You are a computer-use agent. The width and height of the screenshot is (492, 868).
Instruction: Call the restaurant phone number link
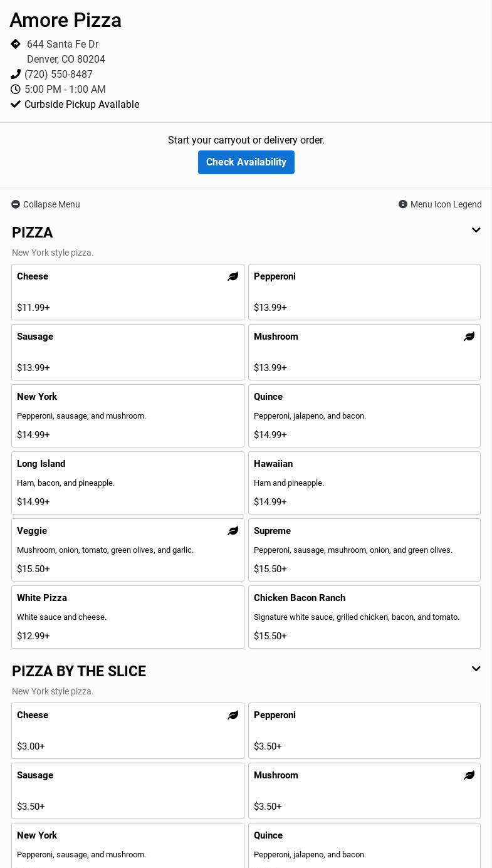coord(58,74)
